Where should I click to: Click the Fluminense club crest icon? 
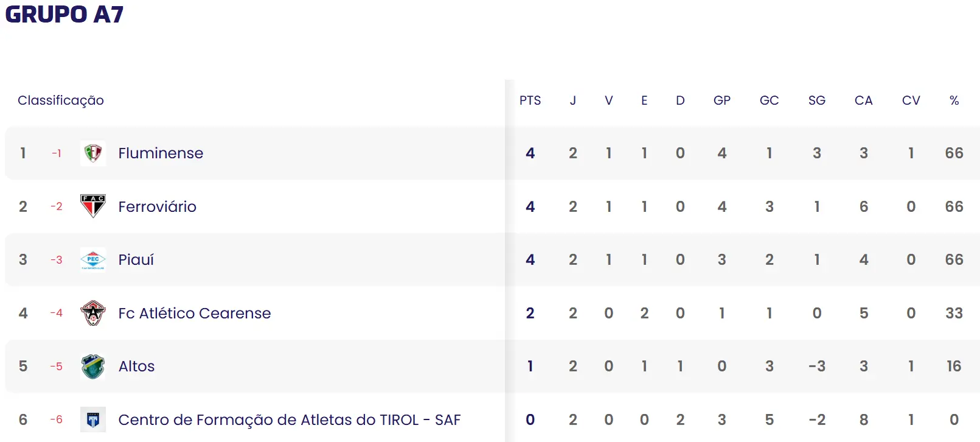[93, 153]
